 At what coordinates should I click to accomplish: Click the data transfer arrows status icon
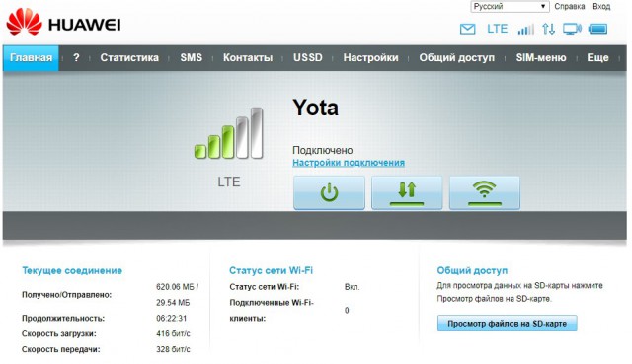click(x=549, y=29)
